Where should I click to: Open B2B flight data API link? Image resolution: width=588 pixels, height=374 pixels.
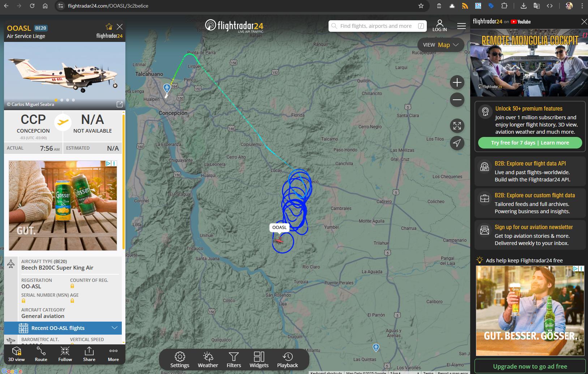tap(530, 171)
